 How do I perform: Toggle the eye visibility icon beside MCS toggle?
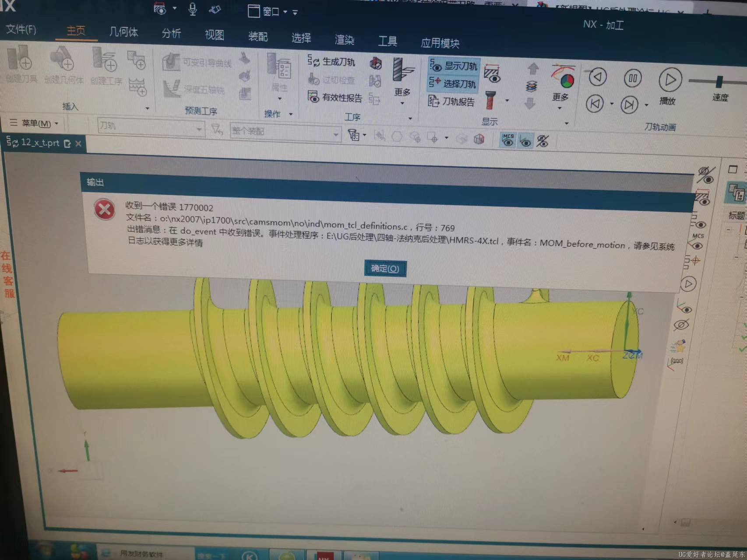[x=525, y=141]
